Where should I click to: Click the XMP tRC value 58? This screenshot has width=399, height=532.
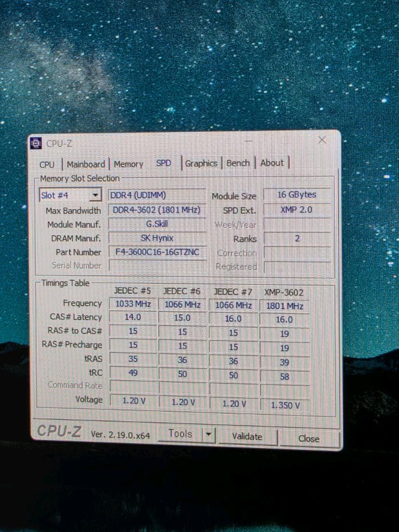point(284,377)
